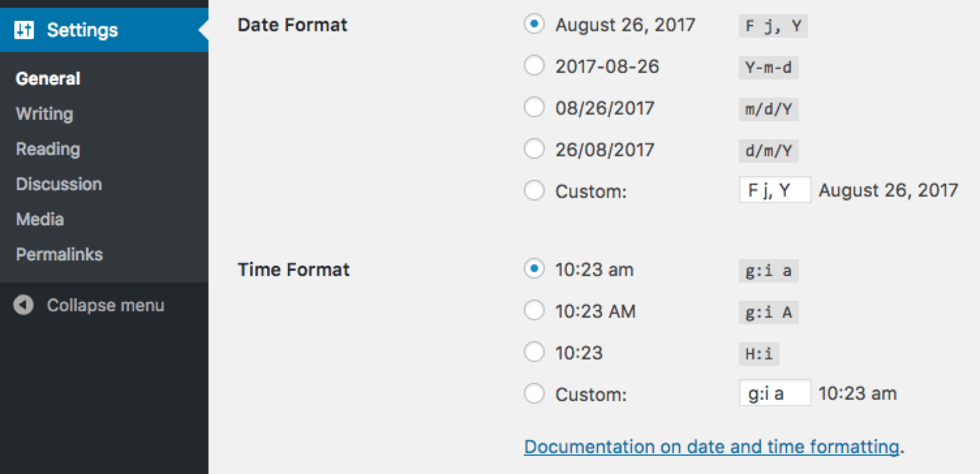Click the Collapse menu arrow icon

point(23,305)
